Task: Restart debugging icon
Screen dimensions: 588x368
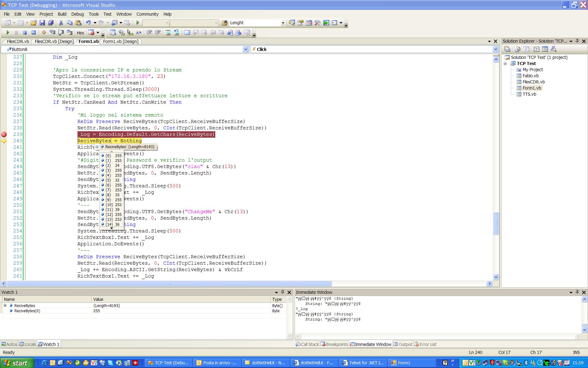Action: [34, 32]
